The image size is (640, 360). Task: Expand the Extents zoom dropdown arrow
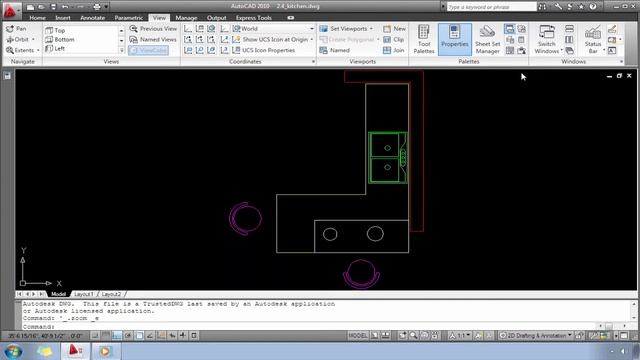pos(38,50)
